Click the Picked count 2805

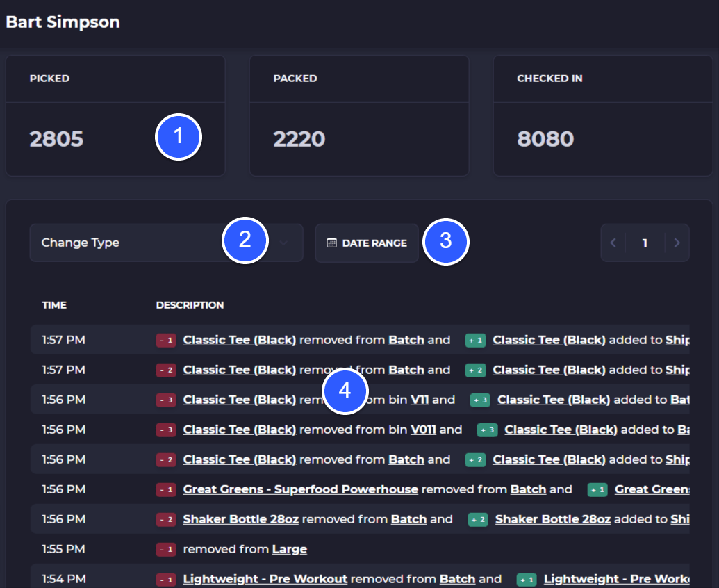[x=56, y=139]
